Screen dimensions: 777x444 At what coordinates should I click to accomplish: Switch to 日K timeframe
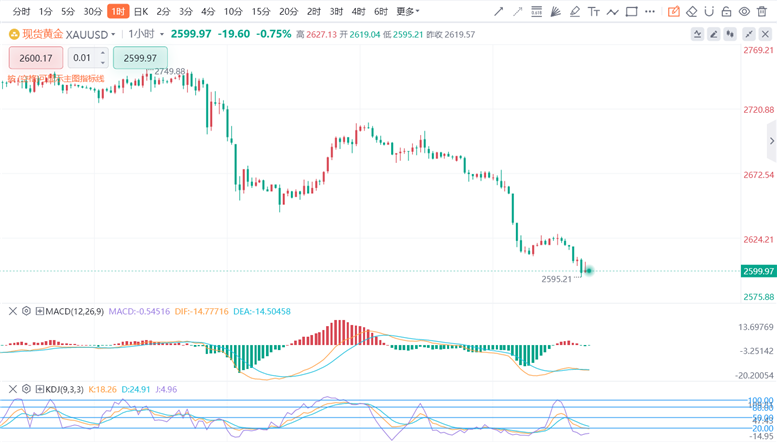tap(141, 11)
